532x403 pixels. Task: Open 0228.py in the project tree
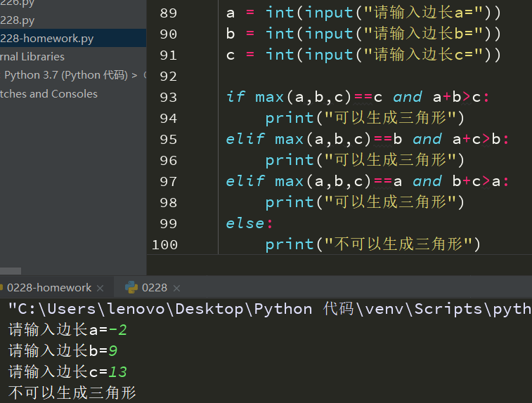18,20
